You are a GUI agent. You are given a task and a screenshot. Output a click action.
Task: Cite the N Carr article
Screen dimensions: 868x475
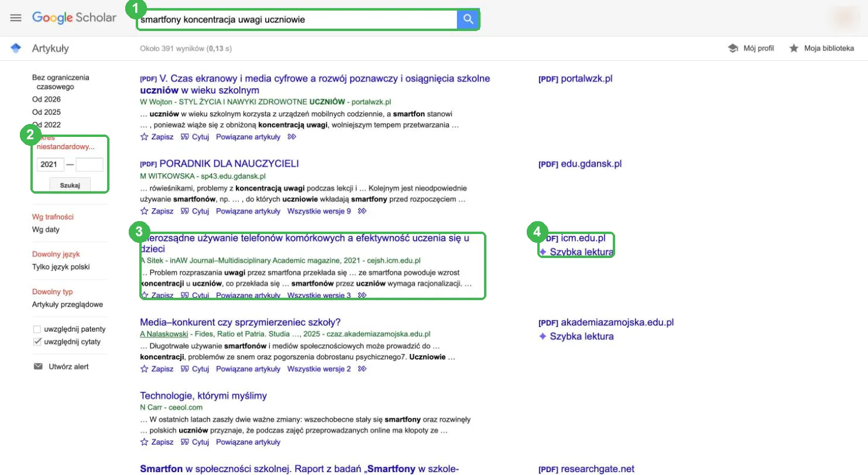point(194,442)
